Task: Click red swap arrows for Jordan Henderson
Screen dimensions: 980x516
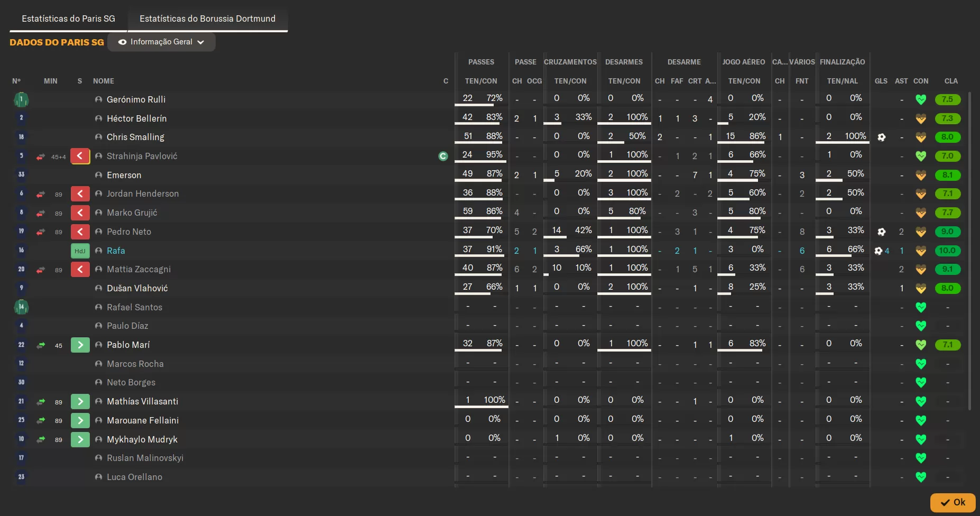Action: coord(41,194)
